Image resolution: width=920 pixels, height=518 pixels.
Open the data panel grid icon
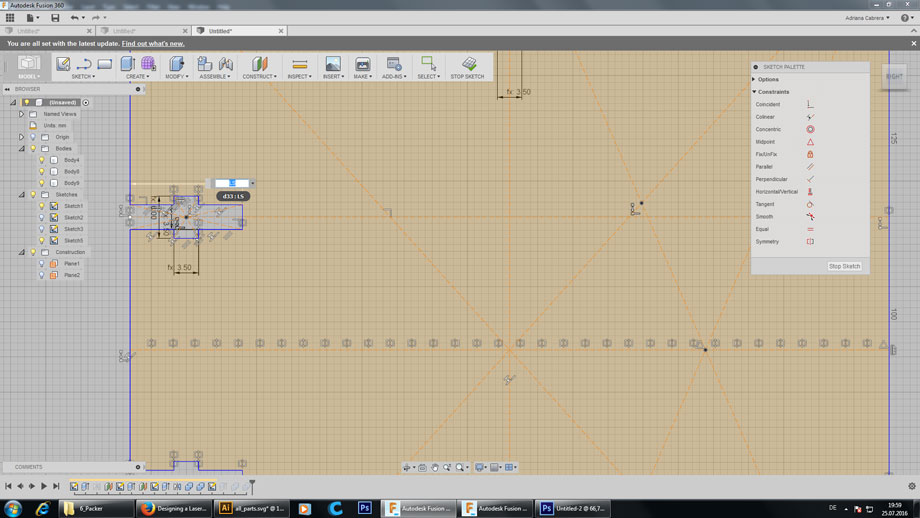tap(10, 18)
